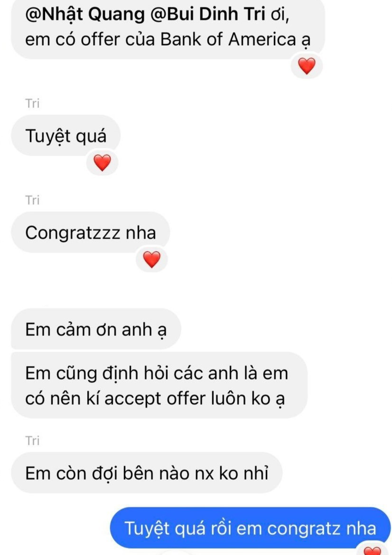Viewport: 392px width, 555px height.
Task: Open the @Nhật Quang mention
Action: point(85,14)
